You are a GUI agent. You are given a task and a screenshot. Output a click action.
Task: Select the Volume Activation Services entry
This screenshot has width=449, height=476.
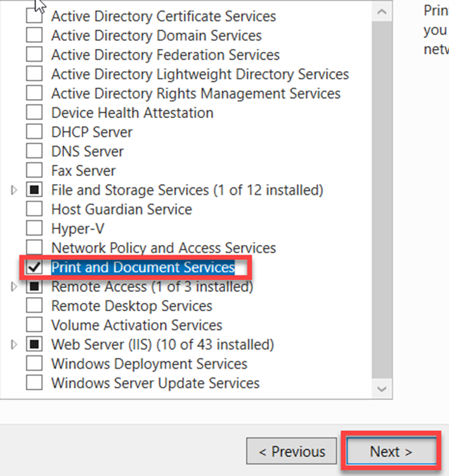coord(136,326)
